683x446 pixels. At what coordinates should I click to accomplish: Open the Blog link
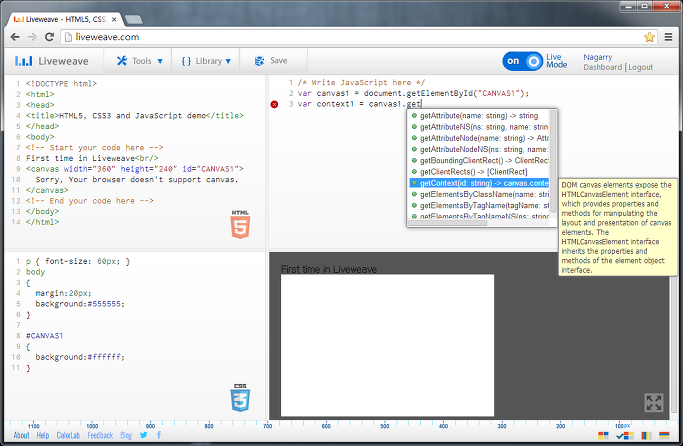126,436
